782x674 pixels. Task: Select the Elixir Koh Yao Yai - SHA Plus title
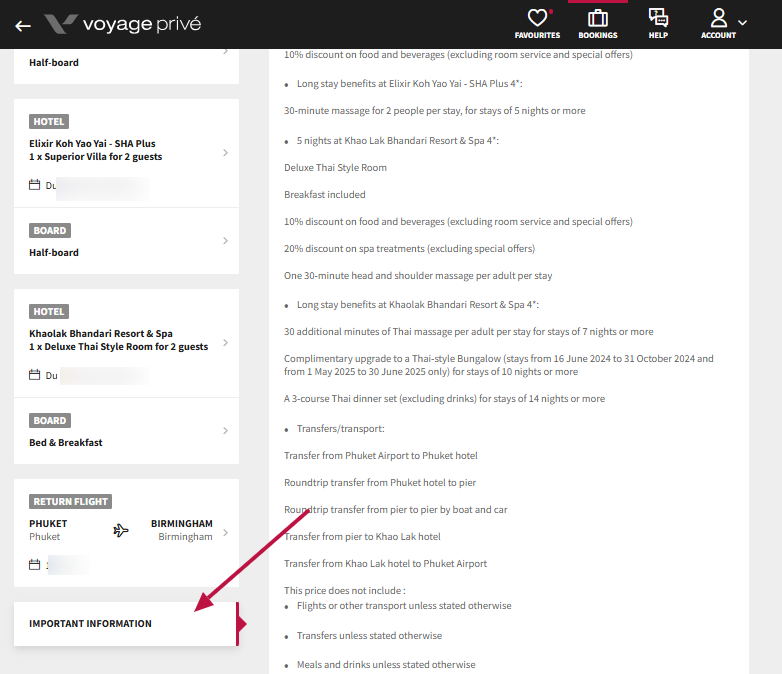pos(92,144)
